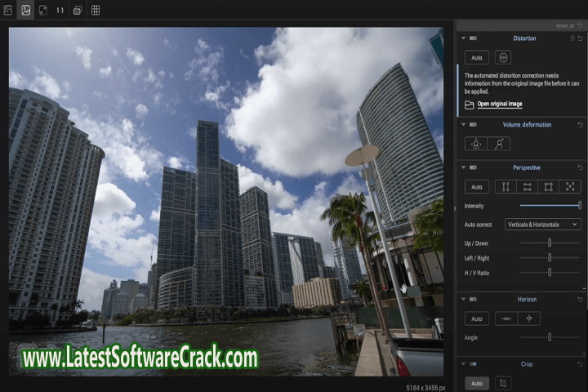Select the rectangle perspective tool
588x392 pixels.
(549, 187)
